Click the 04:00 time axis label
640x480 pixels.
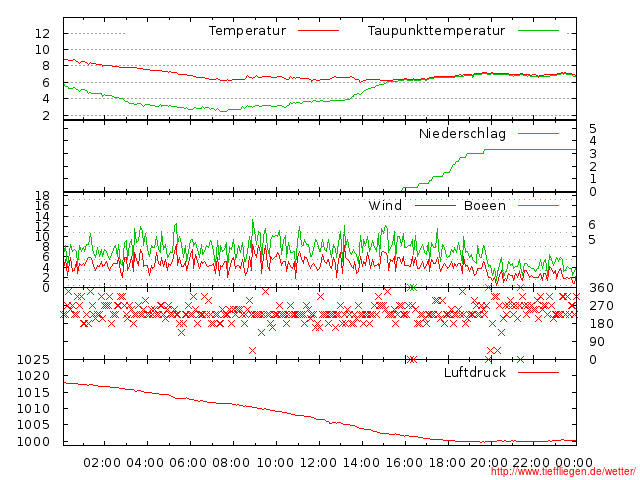point(145,463)
